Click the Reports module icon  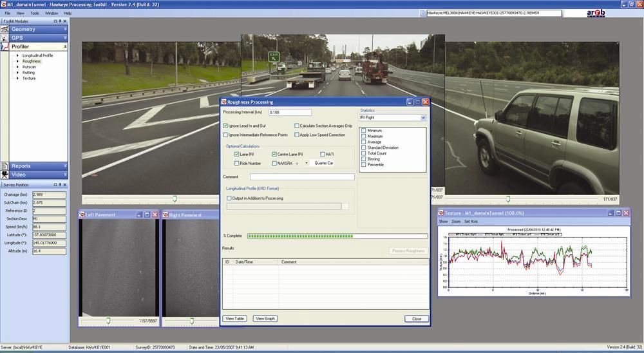coord(5,166)
